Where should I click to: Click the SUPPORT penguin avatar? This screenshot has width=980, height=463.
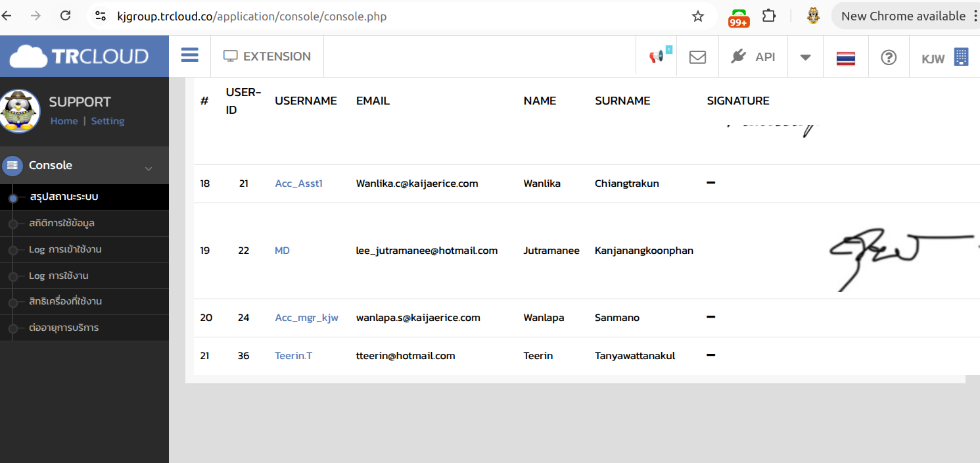(20, 111)
